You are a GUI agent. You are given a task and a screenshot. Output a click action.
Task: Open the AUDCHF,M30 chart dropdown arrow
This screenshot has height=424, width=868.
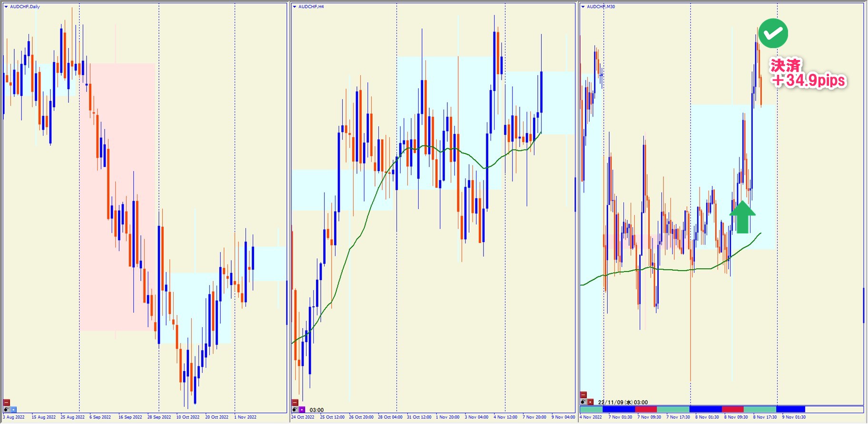tap(583, 7)
